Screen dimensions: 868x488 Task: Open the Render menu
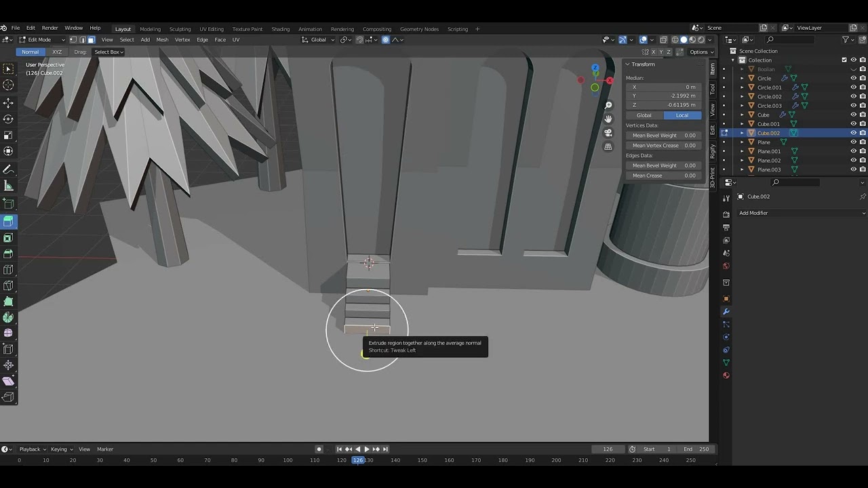[50, 28]
